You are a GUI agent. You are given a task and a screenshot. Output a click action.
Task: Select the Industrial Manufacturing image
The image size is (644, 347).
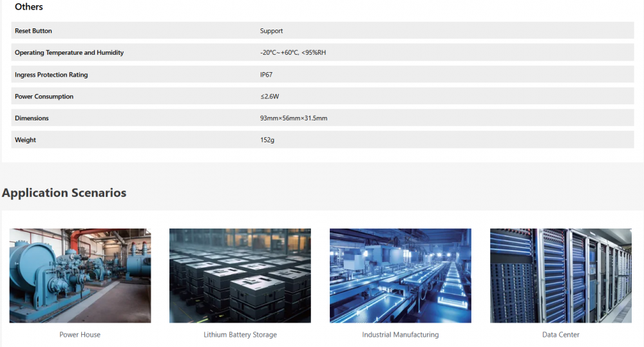[x=400, y=276]
